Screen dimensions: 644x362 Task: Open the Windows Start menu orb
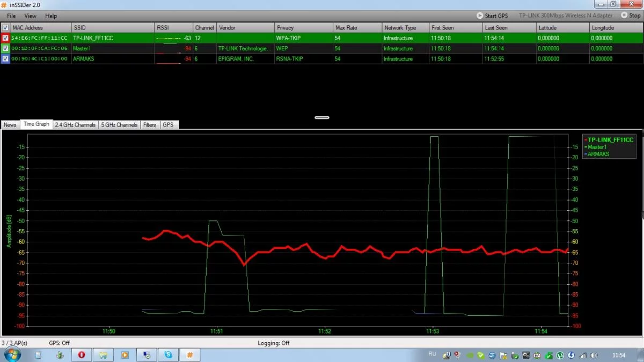click(x=12, y=354)
